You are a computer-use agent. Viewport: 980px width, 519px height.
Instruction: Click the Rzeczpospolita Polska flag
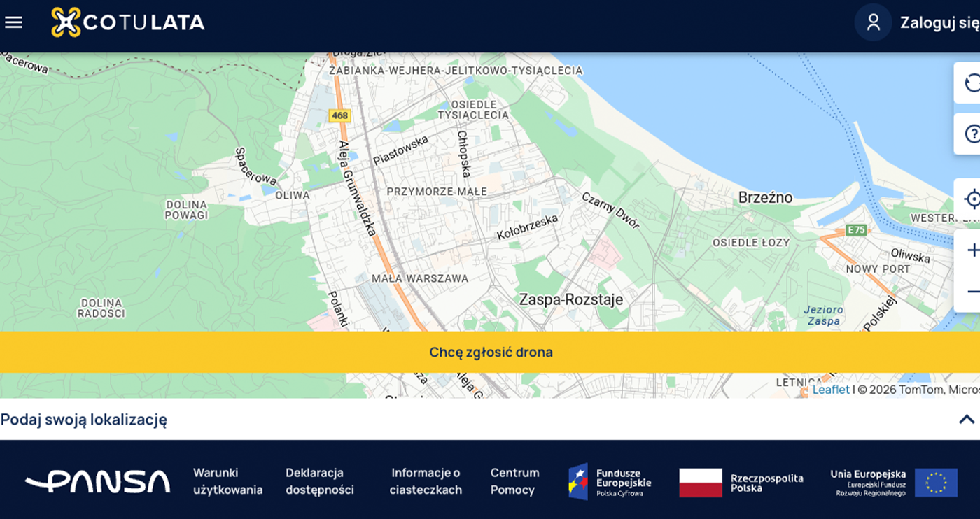click(x=701, y=481)
